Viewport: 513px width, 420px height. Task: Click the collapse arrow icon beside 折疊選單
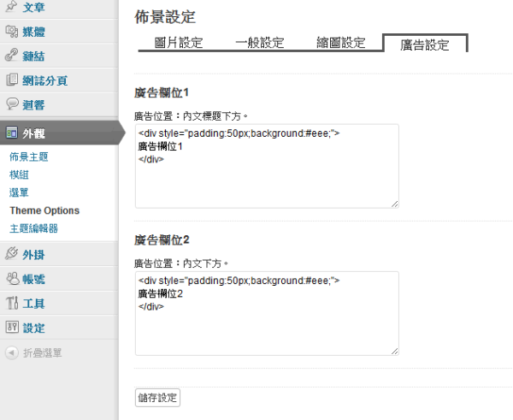click(x=12, y=352)
